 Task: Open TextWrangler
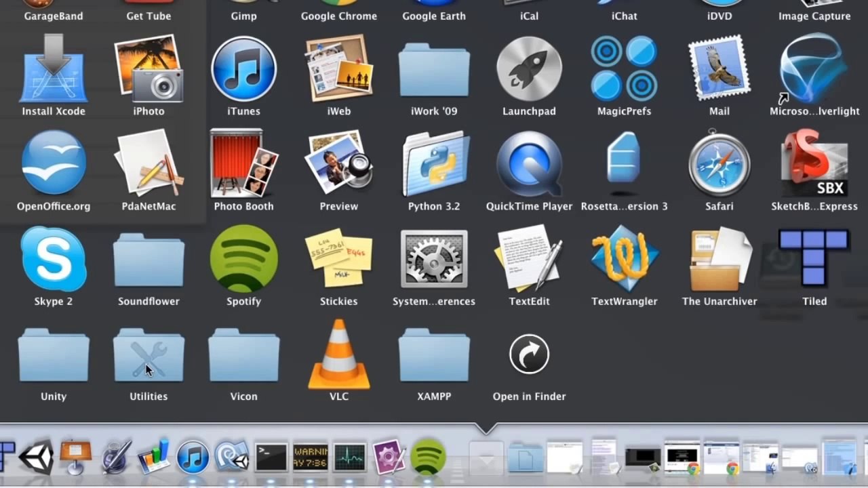(624, 259)
